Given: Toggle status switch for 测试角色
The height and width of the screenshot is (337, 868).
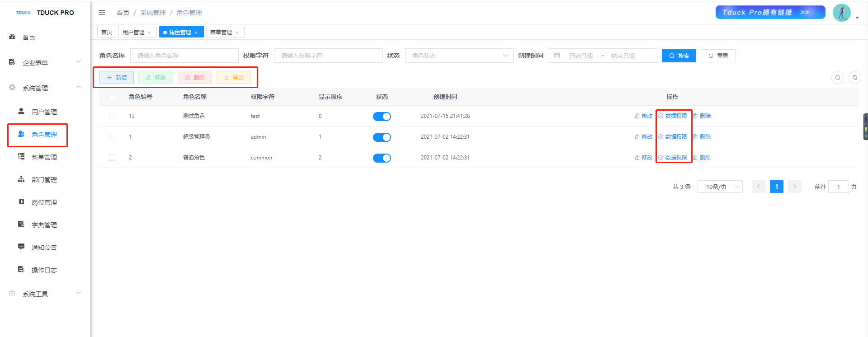Looking at the screenshot, I should click(x=382, y=117).
